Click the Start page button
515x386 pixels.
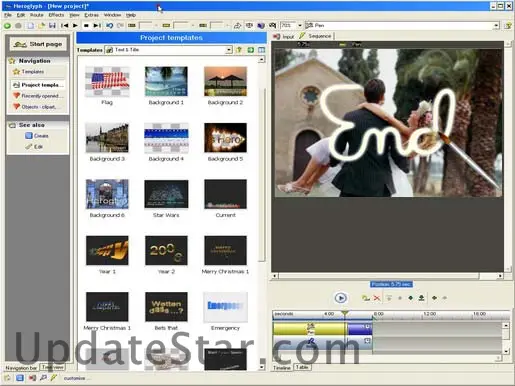(x=38, y=44)
